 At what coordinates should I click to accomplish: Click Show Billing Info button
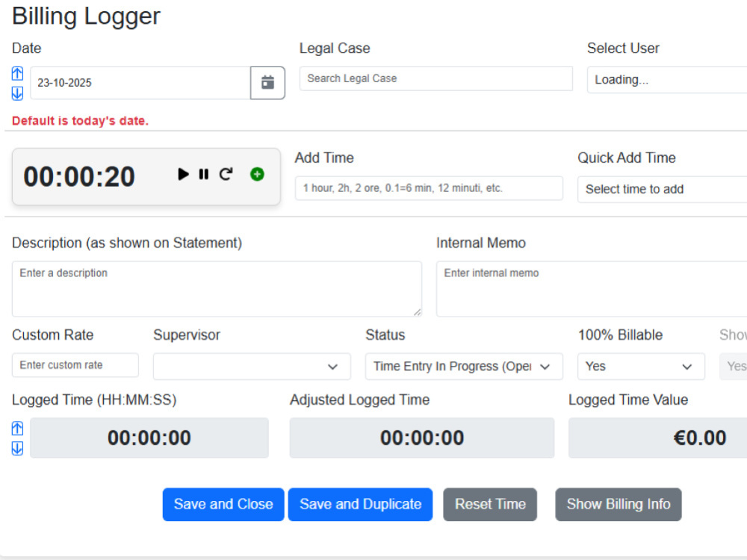619,504
